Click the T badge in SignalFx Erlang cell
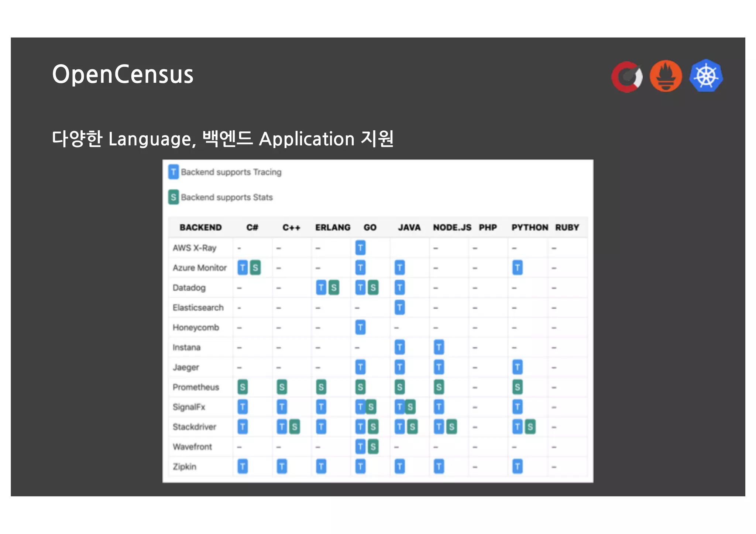This screenshot has width=756, height=534. click(321, 407)
